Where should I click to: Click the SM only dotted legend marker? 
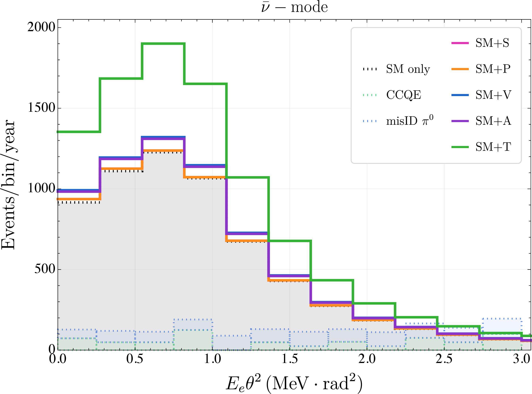[x=370, y=69]
